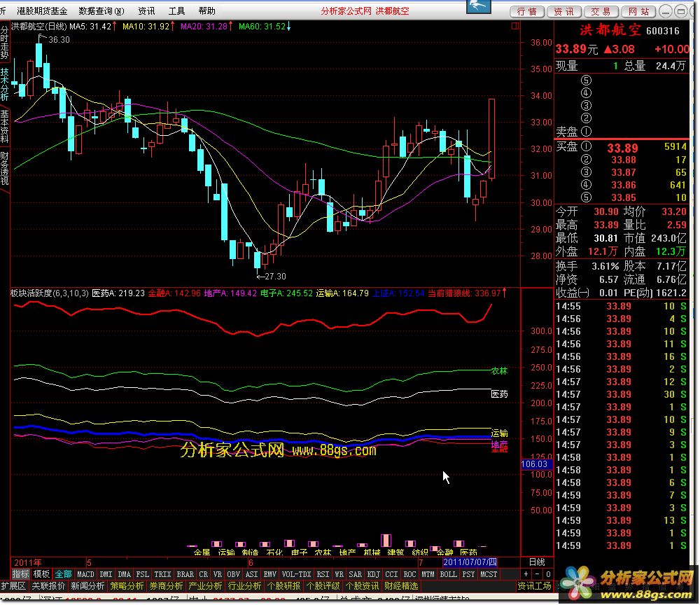Select the 财务透视 side tab
Viewport: 700px width, 605px height.
pyautogui.click(x=4, y=169)
